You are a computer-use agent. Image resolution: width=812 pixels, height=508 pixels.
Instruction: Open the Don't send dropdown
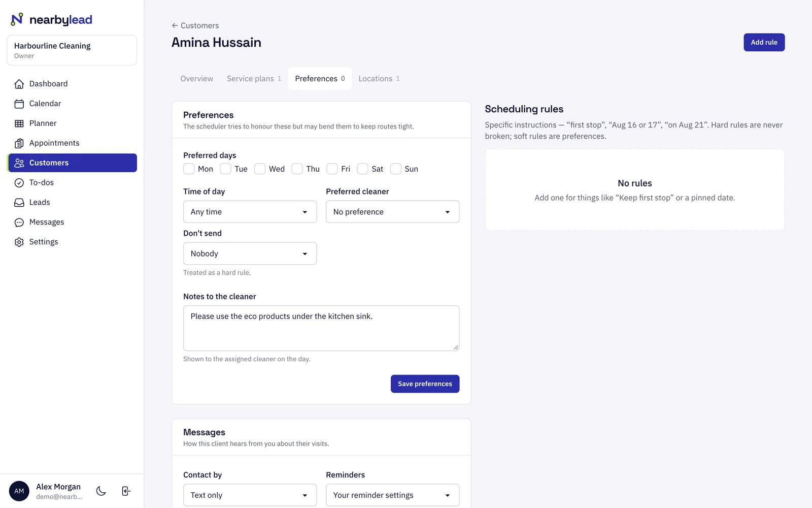tap(250, 253)
